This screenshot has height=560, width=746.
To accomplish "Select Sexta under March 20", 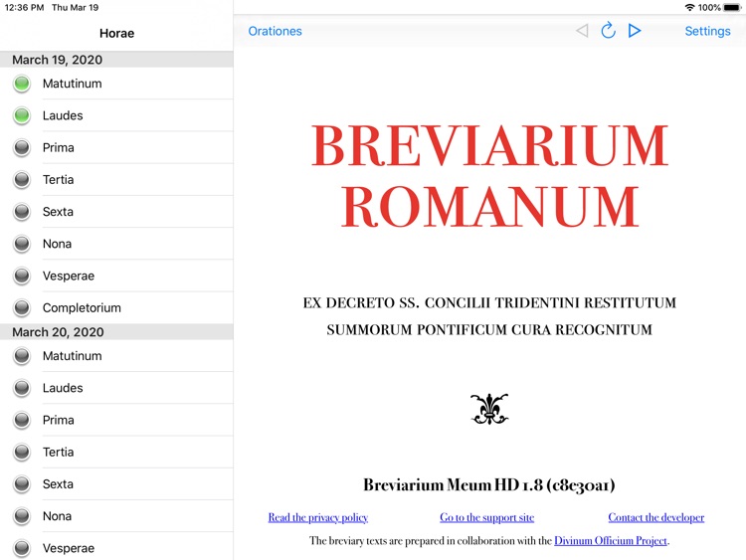I will pos(116,484).
